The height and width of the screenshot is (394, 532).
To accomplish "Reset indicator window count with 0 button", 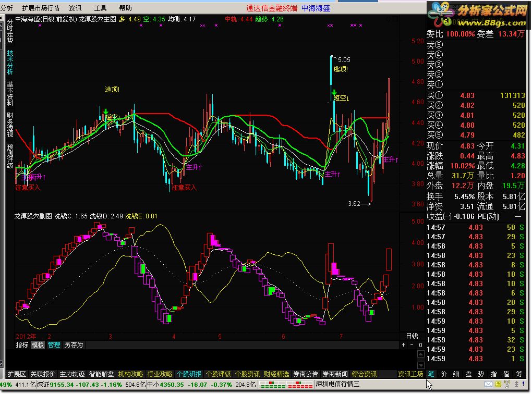I will pyautogui.click(x=420, y=345).
